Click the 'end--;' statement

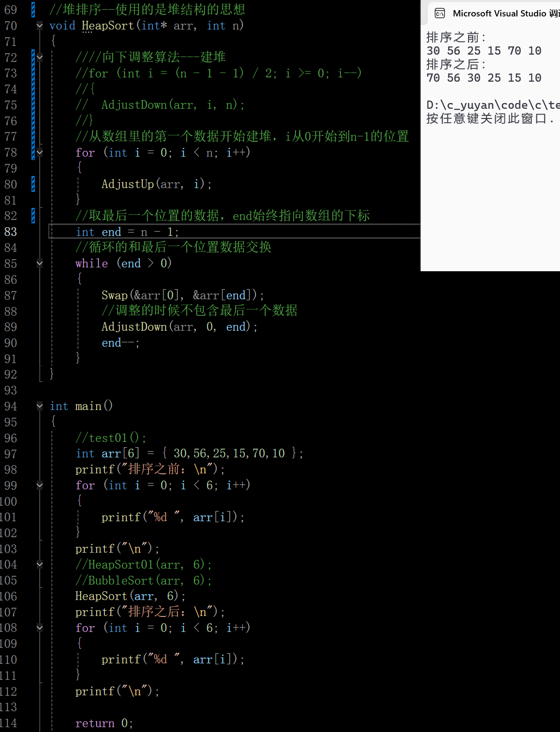pos(120,343)
